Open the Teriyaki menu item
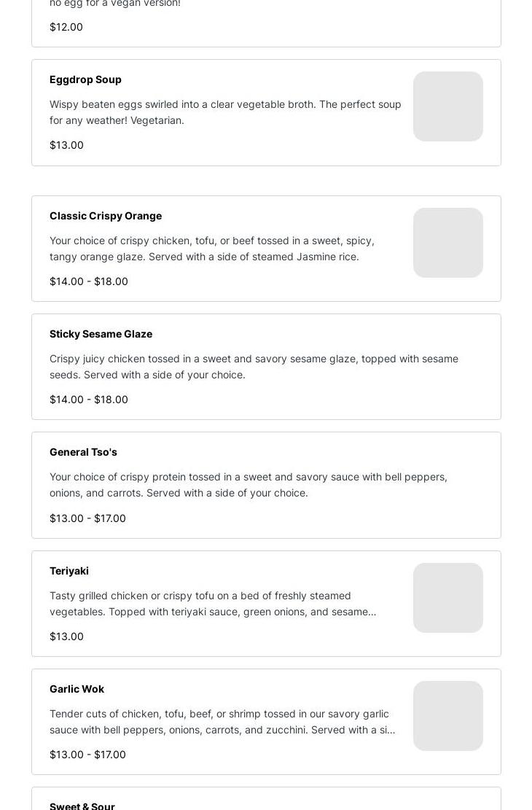 pyautogui.click(x=69, y=571)
